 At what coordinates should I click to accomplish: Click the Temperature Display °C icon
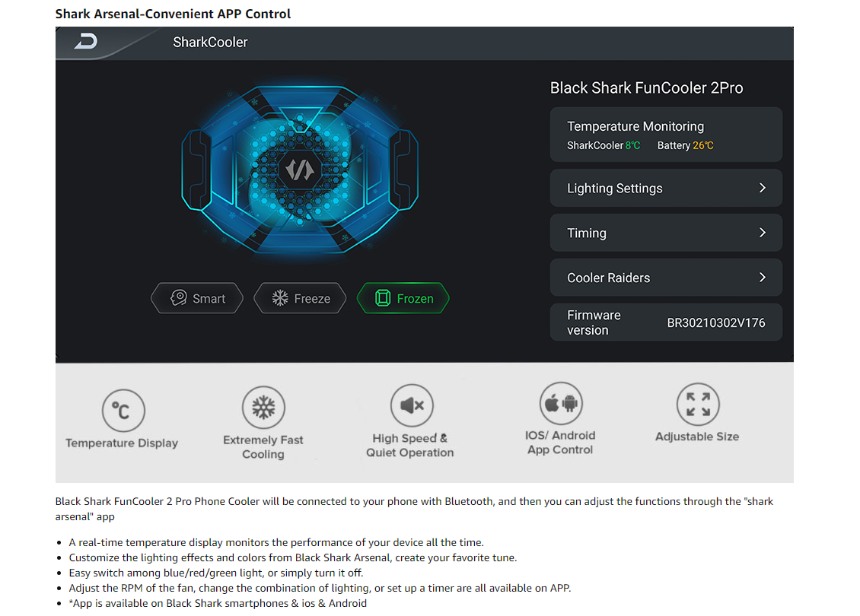123,411
